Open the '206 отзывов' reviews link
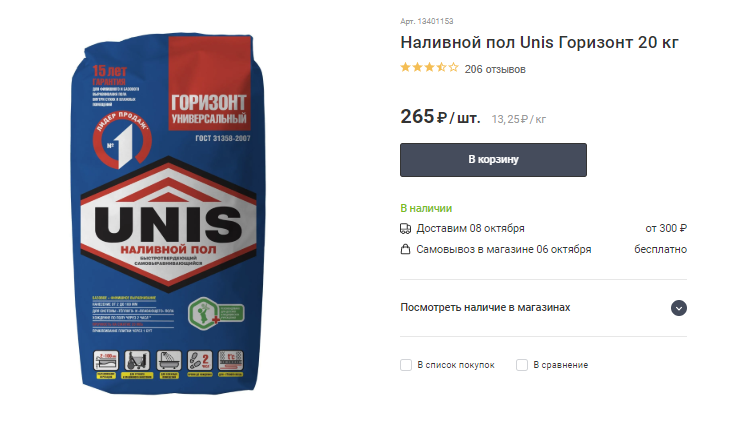The width and height of the screenshot is (738, 431). pos(495,69)
